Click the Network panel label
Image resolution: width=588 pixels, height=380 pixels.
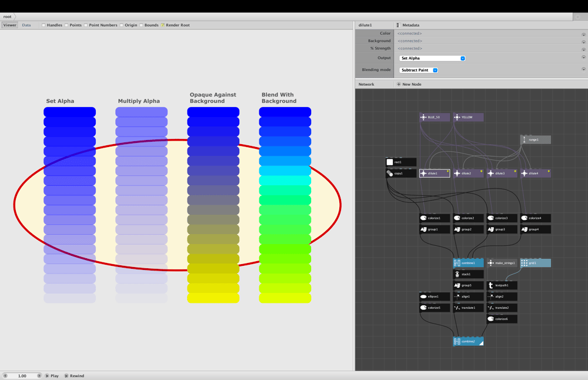tap(366, 84)
